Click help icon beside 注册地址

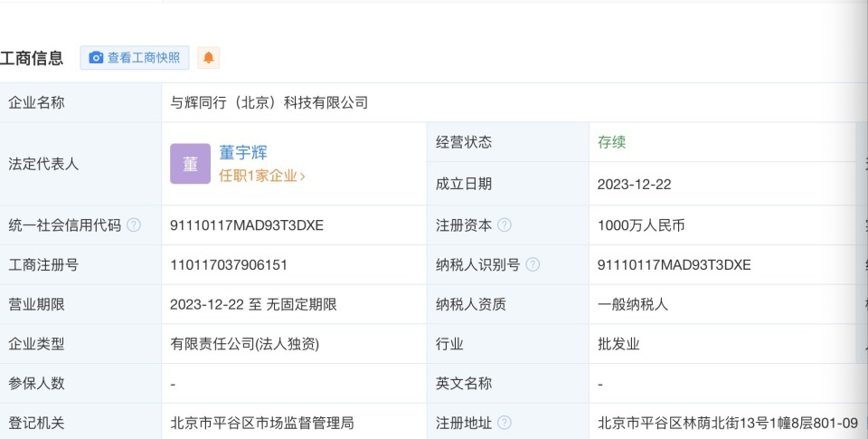pyautogui.click(x=505, y=423)
